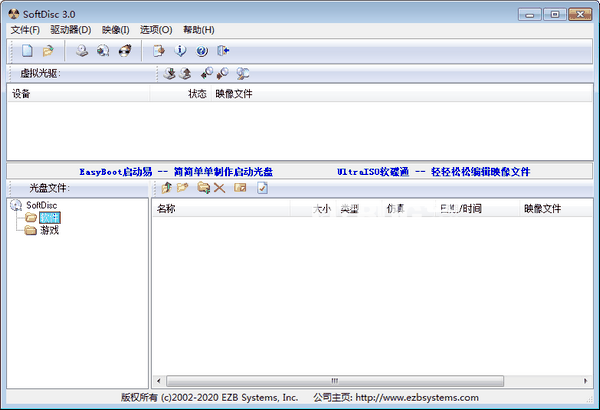Open the 驱动器(D) menu
This screenshot has width=600, height=410.
pyautogui.click(x=71, y=30)
